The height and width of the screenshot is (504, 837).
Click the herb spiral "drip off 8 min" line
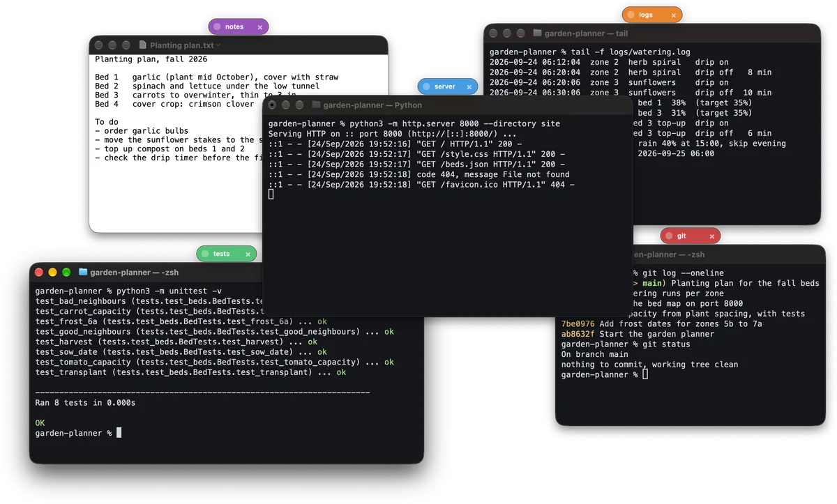point(631,72)
